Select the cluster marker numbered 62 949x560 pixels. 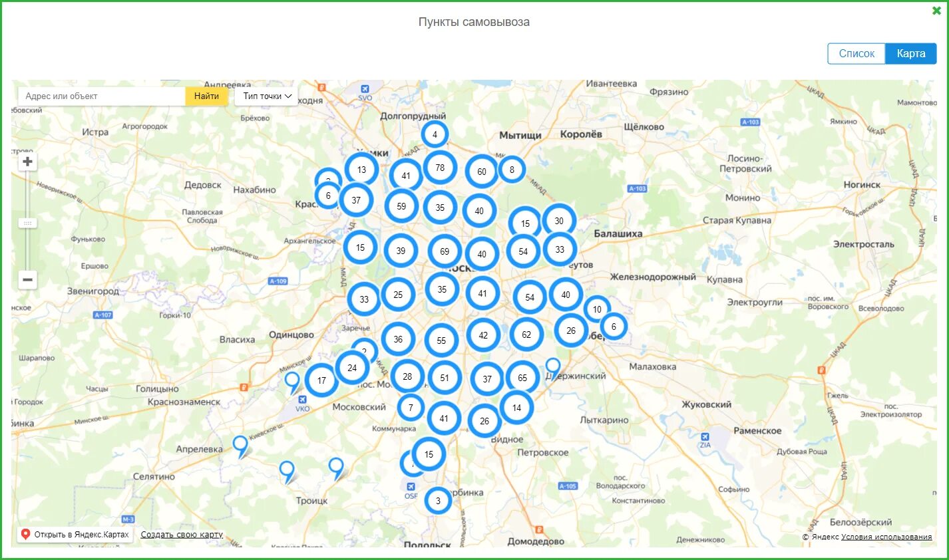click(x=526, y=335)
